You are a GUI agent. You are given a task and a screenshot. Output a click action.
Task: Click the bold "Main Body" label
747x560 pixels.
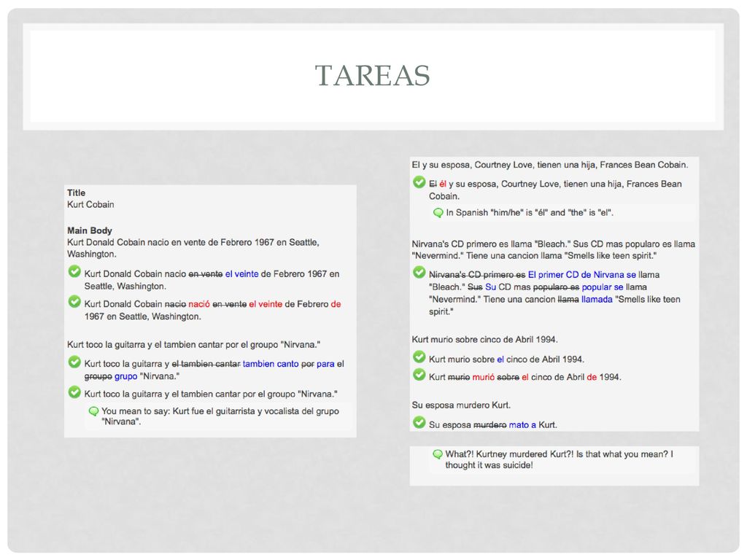90,230
